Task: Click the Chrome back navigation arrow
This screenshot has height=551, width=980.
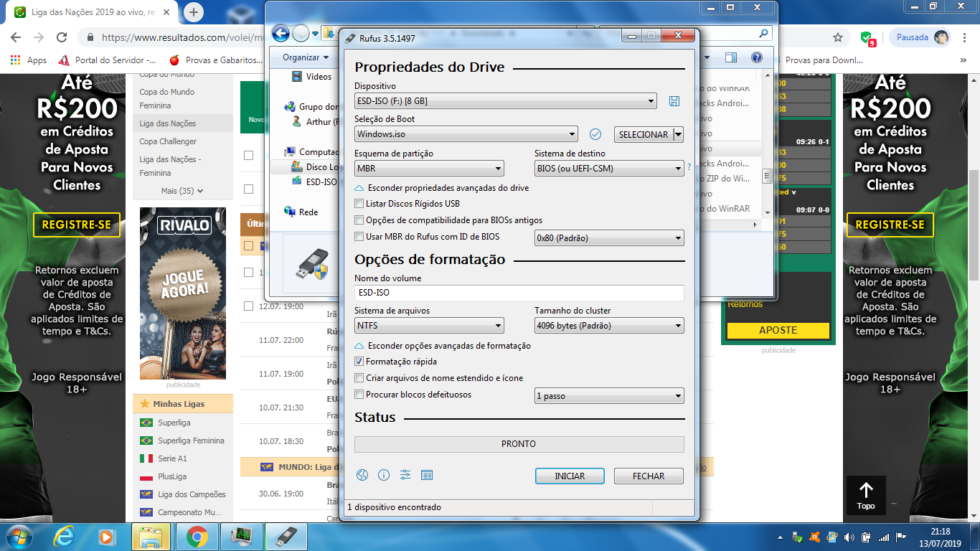Action: tap(16, 37)
